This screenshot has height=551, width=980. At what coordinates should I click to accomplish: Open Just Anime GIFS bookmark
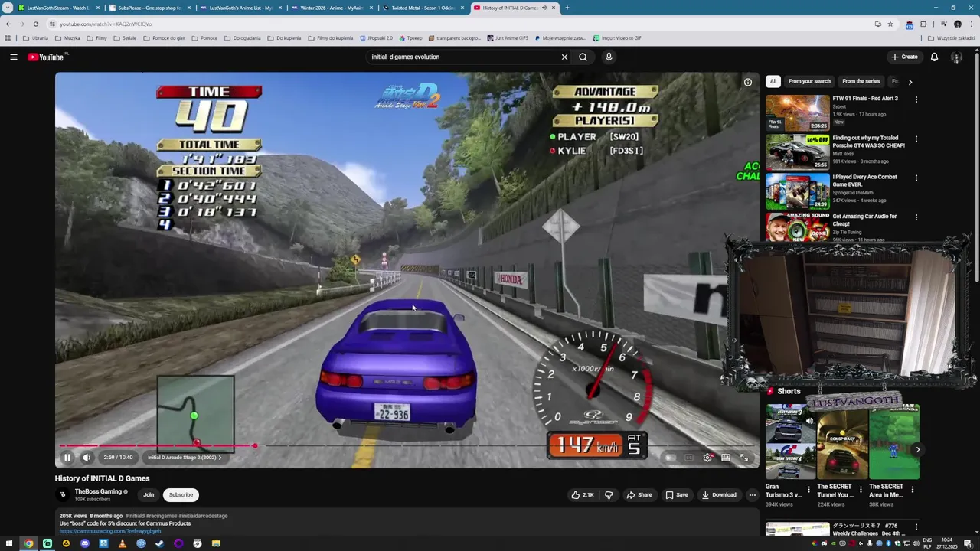tap(507, 38)
